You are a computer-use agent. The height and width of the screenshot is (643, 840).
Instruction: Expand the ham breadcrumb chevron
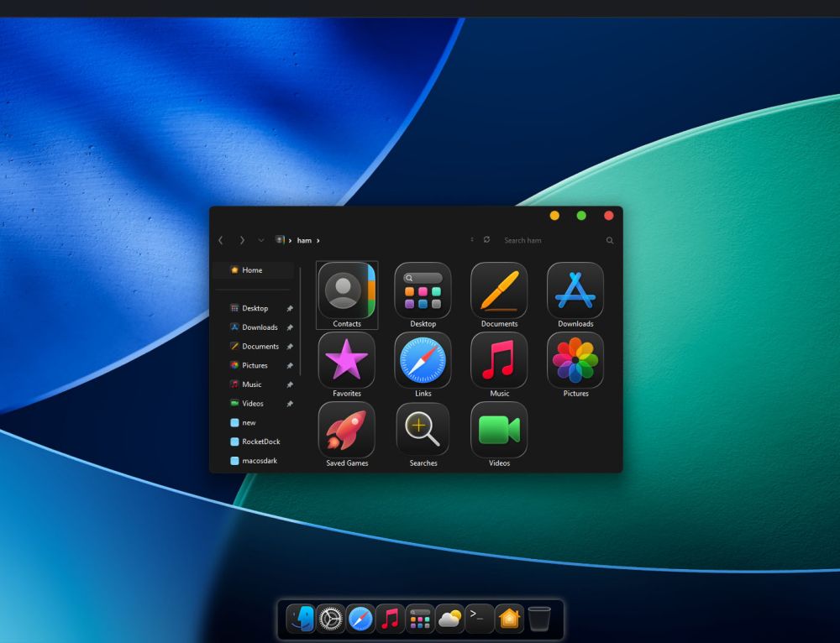click(x=318, y=240)
